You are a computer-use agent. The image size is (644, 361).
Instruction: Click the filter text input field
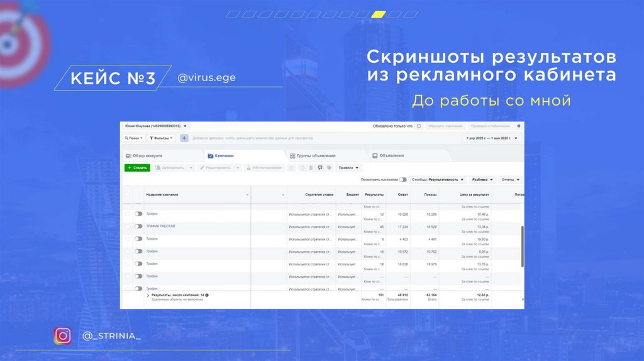coord(325,138)
